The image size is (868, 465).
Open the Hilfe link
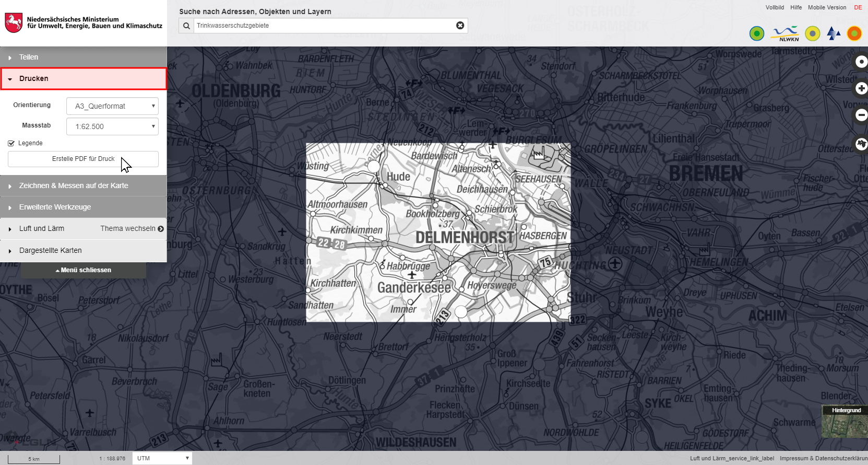coord(796,7)
